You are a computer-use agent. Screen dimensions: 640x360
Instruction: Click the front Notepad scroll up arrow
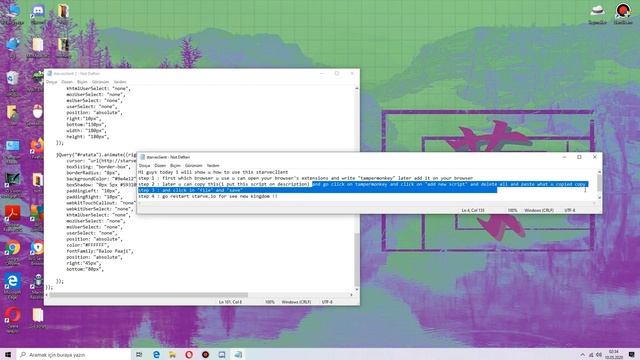click(x=599, y=172)
